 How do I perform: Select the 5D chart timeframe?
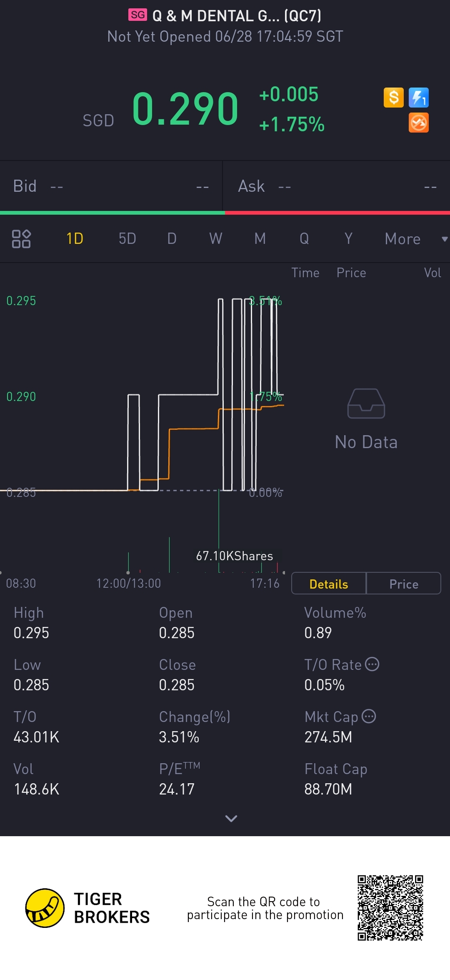coord(127,239)
